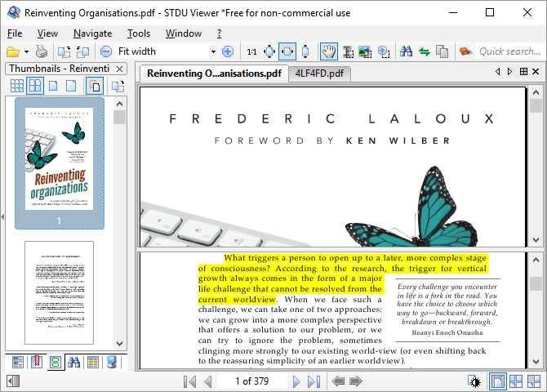Switch thumbnails to small page size
The width and height of the screenshot is (547, 392).
(x=53, y=86)
